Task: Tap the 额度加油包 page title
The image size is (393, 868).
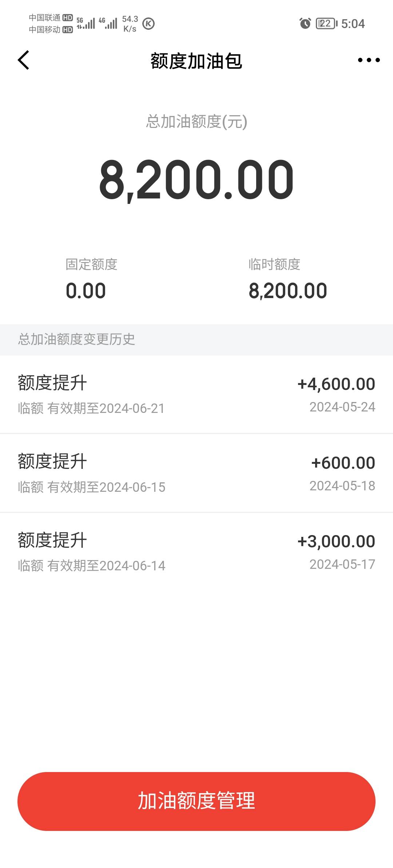Action: click(196, 61)
